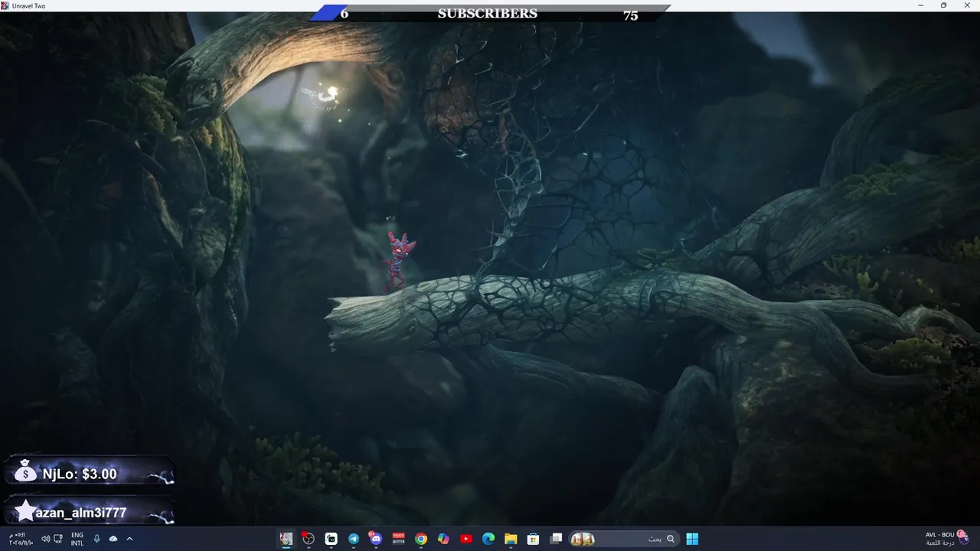
Task: Click the star follower icon
Action: 25,510
